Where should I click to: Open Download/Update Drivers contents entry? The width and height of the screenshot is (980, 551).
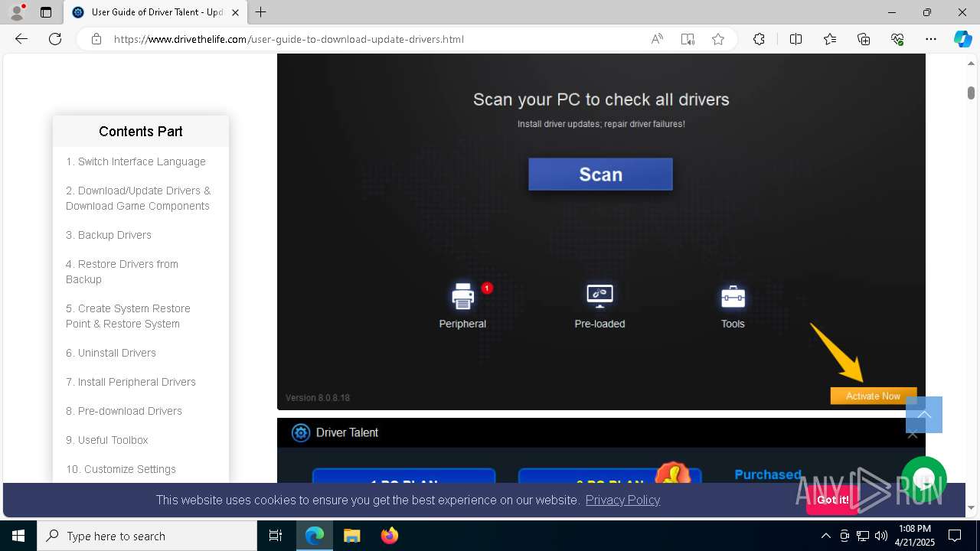138,198
